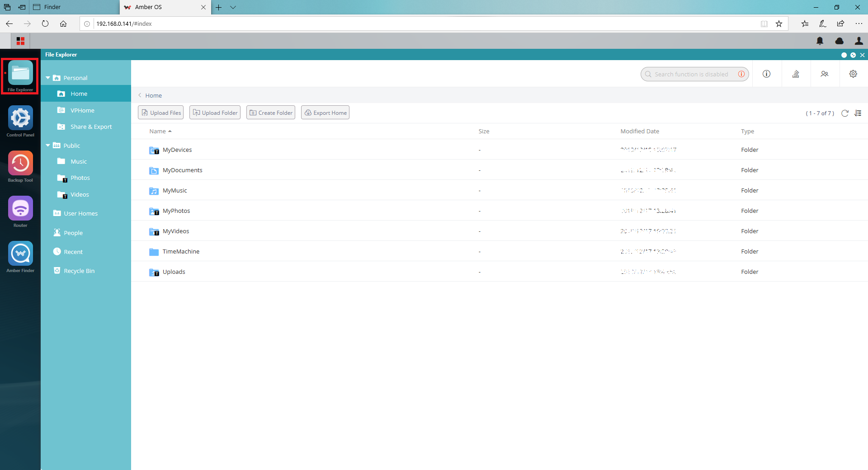The height and width of the screenshot is (470, 868).
Task: Open the browser tab list dropdown
Action: [233, 7]
